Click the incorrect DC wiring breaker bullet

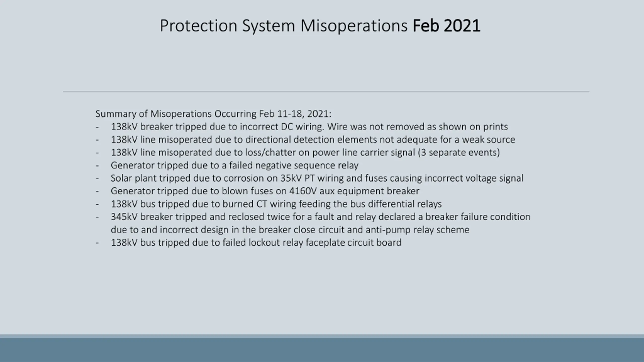(309, 127)
